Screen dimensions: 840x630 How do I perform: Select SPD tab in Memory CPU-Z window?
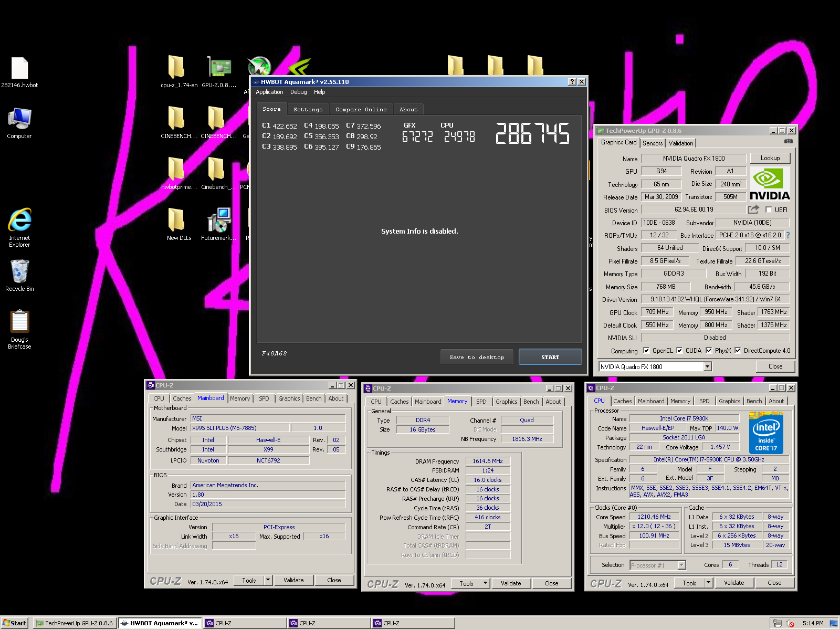tap(481, 402)
